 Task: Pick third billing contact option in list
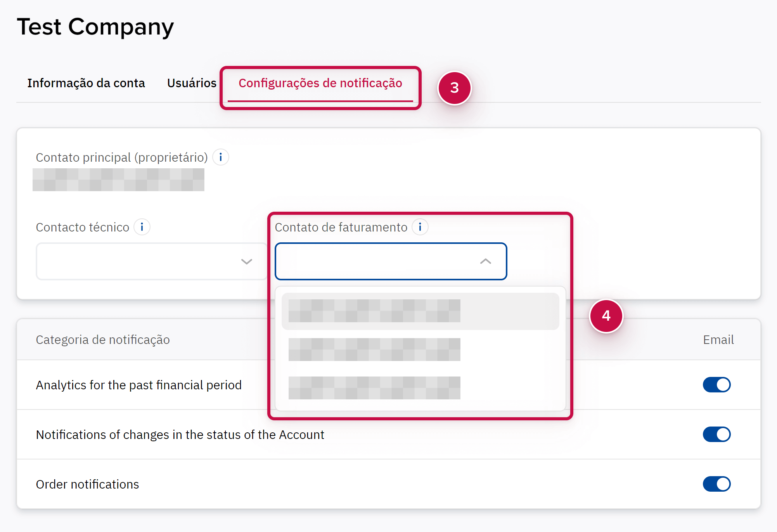tap(420, 388)
